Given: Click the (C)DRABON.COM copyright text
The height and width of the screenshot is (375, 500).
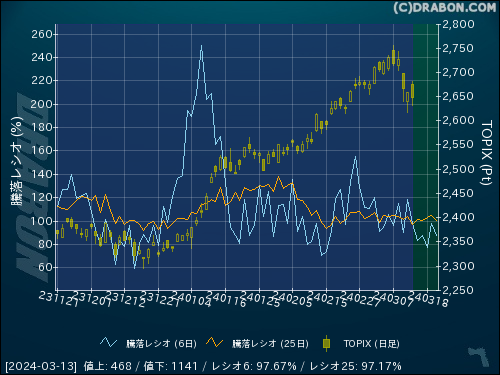Looking at the screenshot, I should point(444,8).
